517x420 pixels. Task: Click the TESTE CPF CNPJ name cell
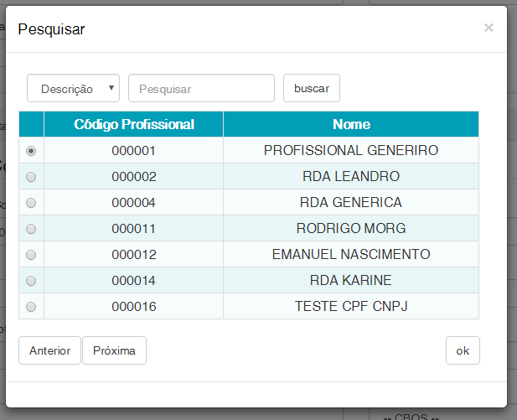click(351, 307)
